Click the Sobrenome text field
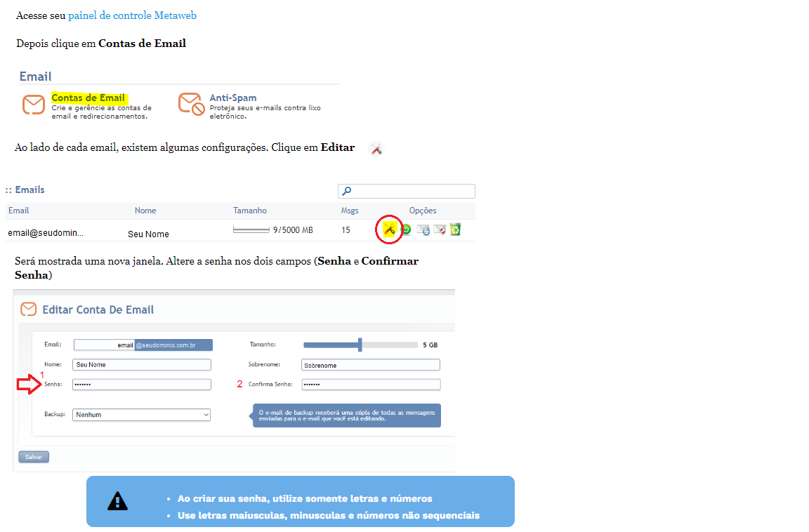Viewport: 809px width, 532px height. click(x=370, y=365)
